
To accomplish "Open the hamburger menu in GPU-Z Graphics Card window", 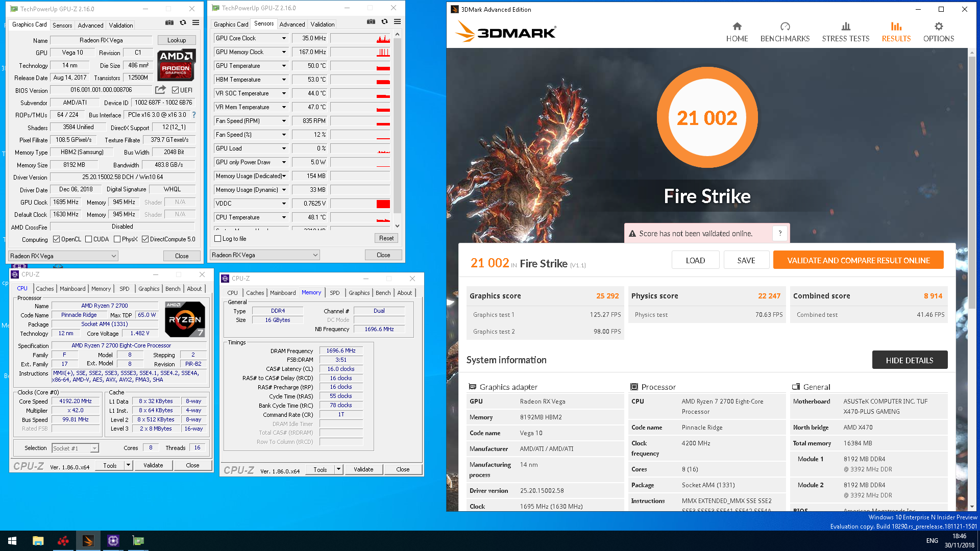I will click(x=195, y=23).
